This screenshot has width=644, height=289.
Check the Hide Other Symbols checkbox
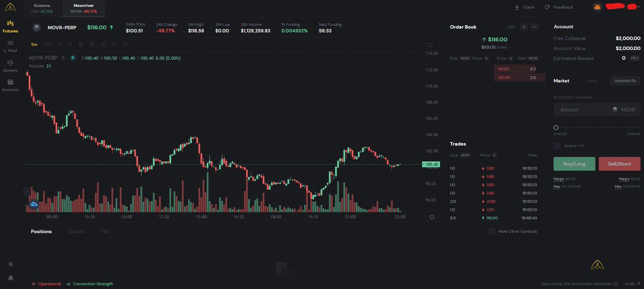492,231
